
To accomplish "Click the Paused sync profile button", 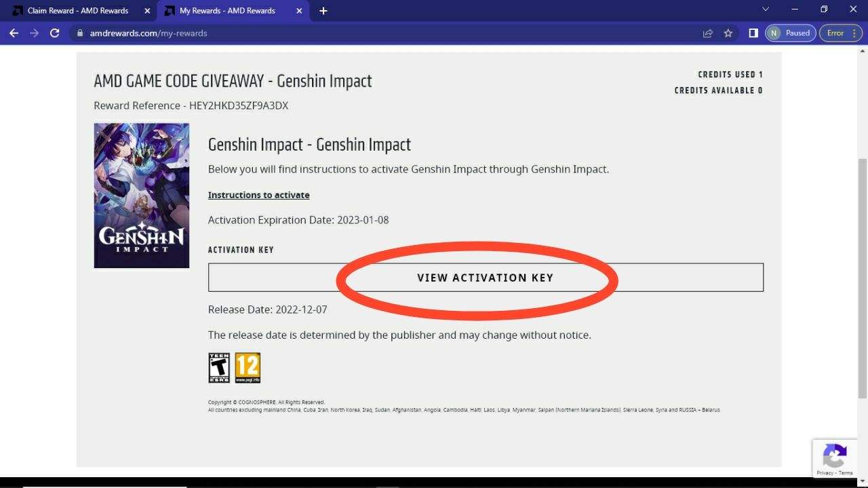I will [790, 33].
